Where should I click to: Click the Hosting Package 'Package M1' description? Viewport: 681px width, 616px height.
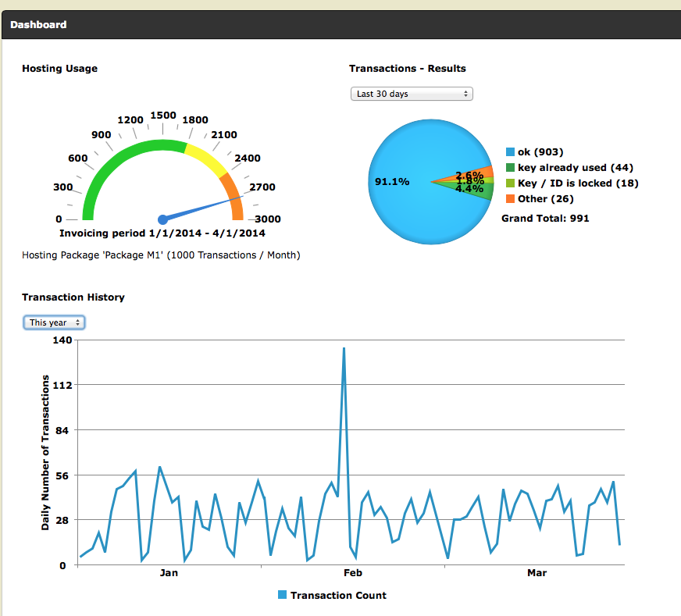point(161,255)
